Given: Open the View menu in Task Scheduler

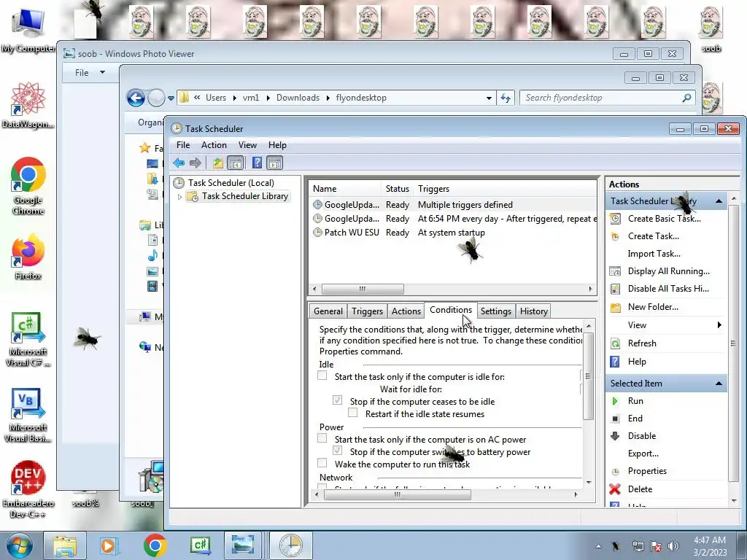Looking at the screenshot, I should (247, 145).
